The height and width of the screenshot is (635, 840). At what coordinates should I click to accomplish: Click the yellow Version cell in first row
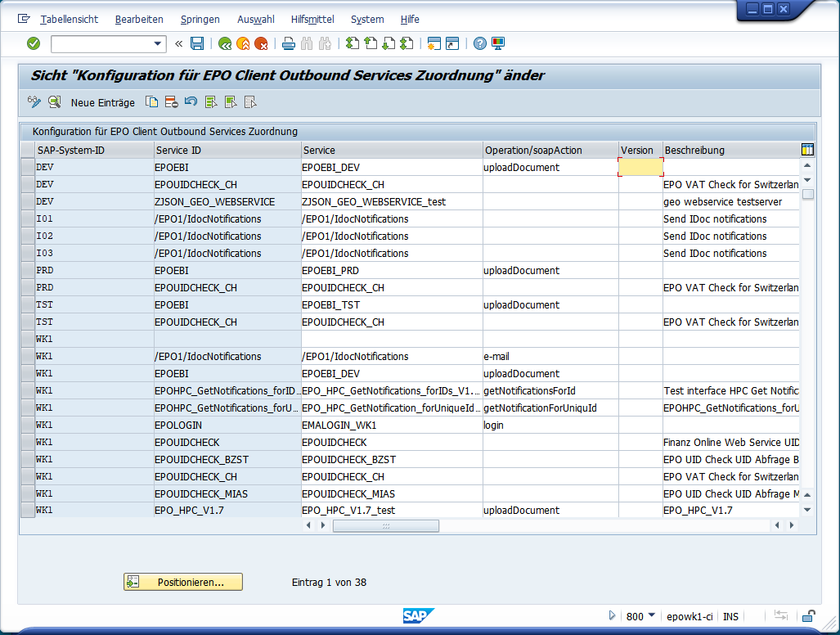[x=640, y=167]
